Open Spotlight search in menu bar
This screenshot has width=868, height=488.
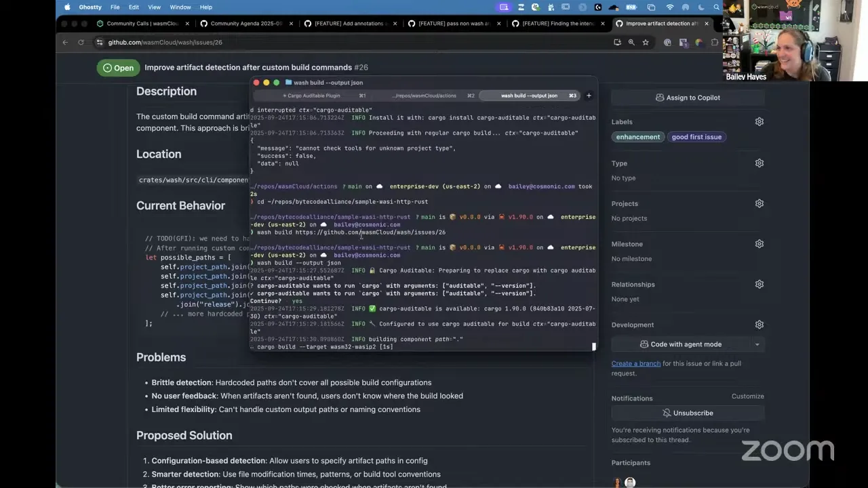click(717, 7)
